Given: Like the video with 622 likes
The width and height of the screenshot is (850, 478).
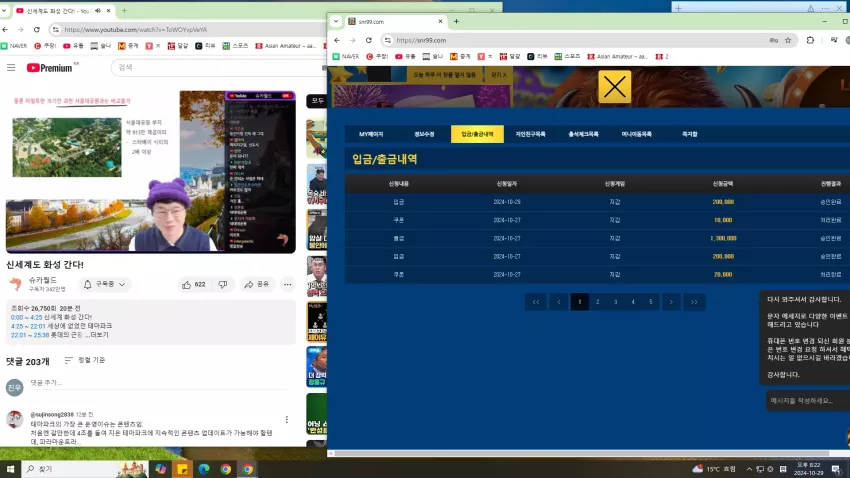Looking at the screenshot, I should (x=194, y=285).
